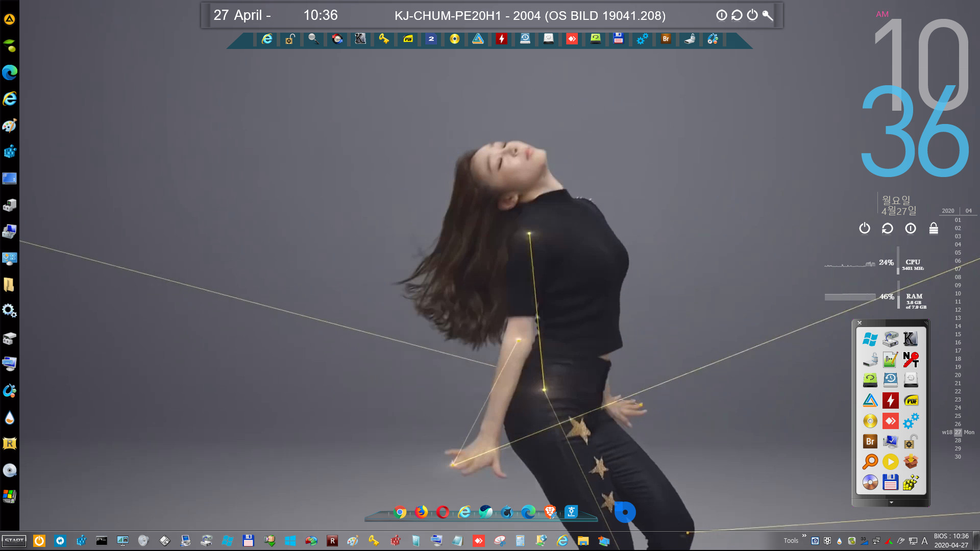Open the gears settings icon in left sidebar
Image resolution: width=980 pixels, height=551 pixels.
10,310
